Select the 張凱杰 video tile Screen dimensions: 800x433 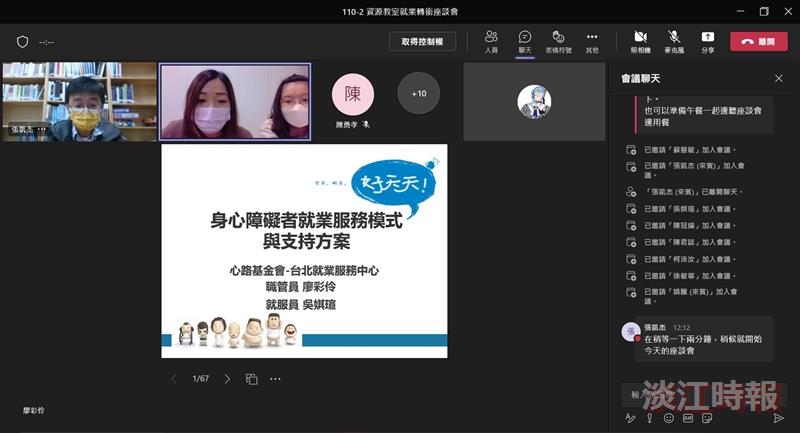[x=79, y=101]
